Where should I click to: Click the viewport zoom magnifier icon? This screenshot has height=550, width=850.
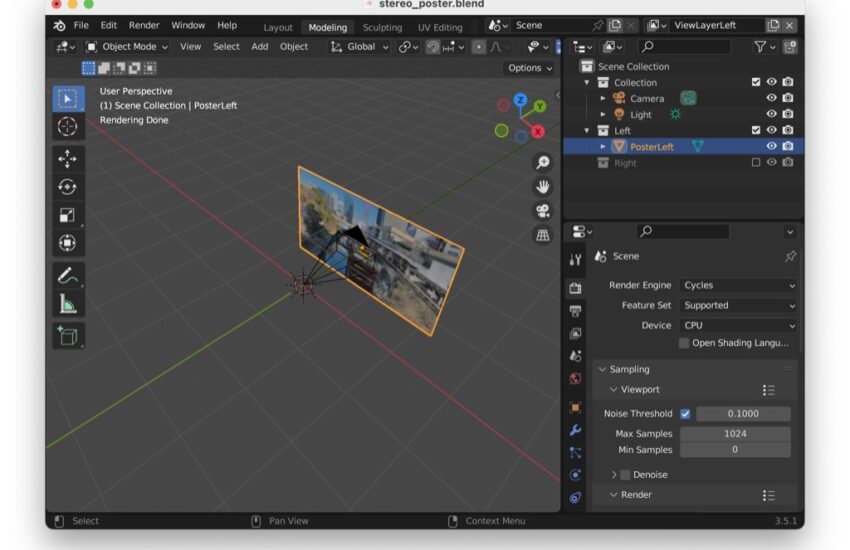tap(543, 163)
